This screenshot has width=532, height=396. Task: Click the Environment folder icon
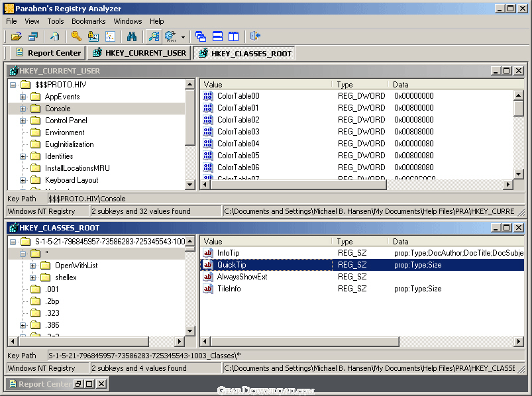point(36,132)
